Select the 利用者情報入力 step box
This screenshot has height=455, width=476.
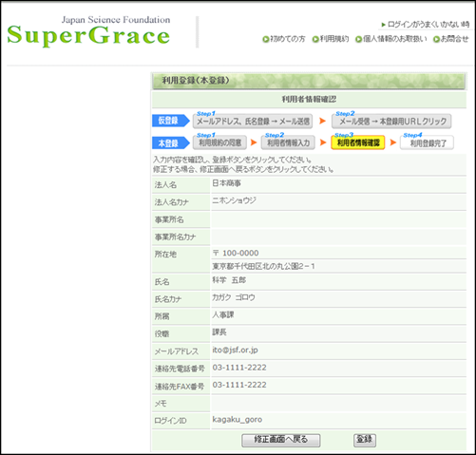tap(288, 142)
